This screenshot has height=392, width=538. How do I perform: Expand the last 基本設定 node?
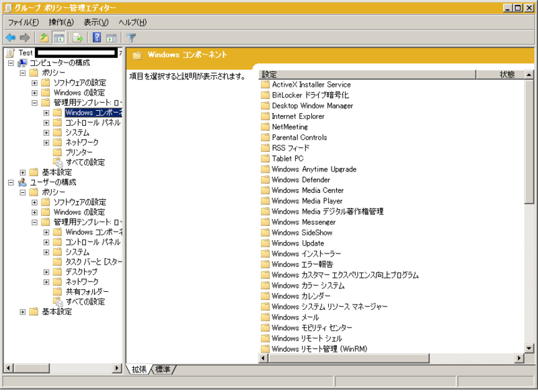point(23,312)
